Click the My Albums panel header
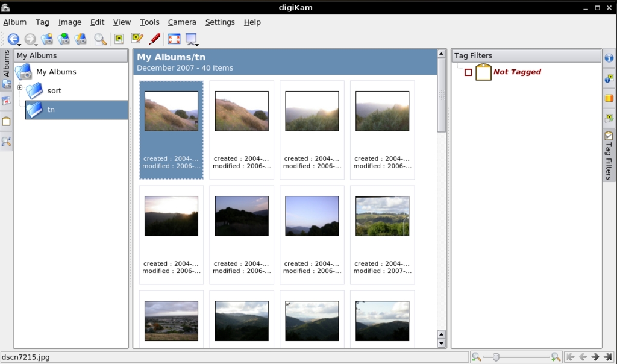 [x=71, y=55]
